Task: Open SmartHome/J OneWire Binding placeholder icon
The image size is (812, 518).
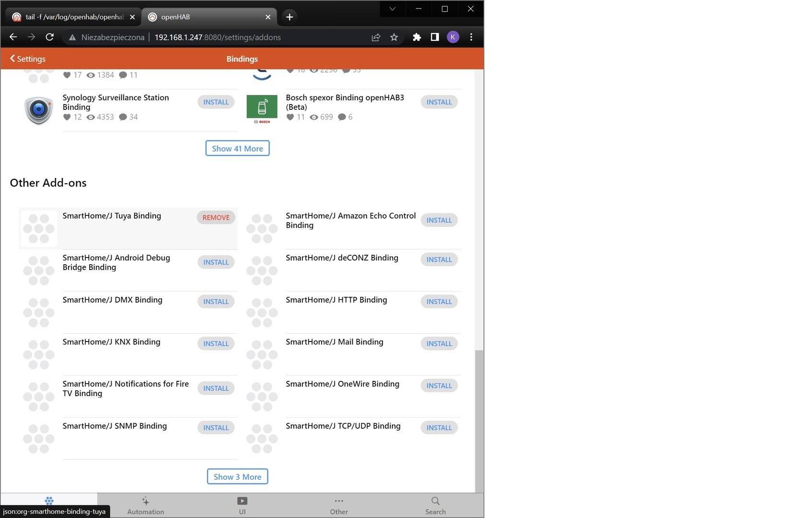Action: point(262,397)
